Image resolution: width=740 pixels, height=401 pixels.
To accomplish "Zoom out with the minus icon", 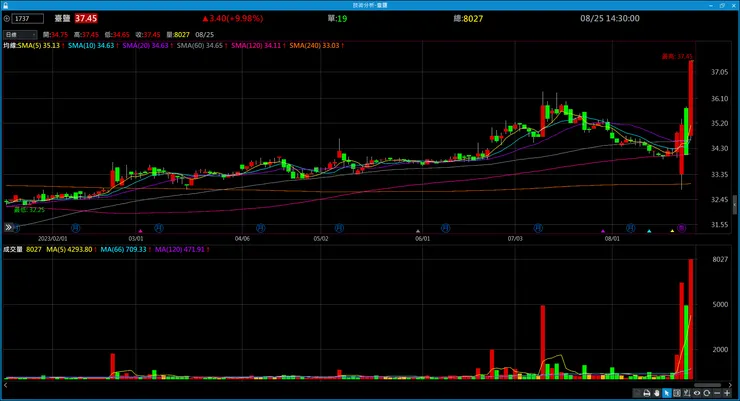I will pyautogui.click(x=717, y=393).
